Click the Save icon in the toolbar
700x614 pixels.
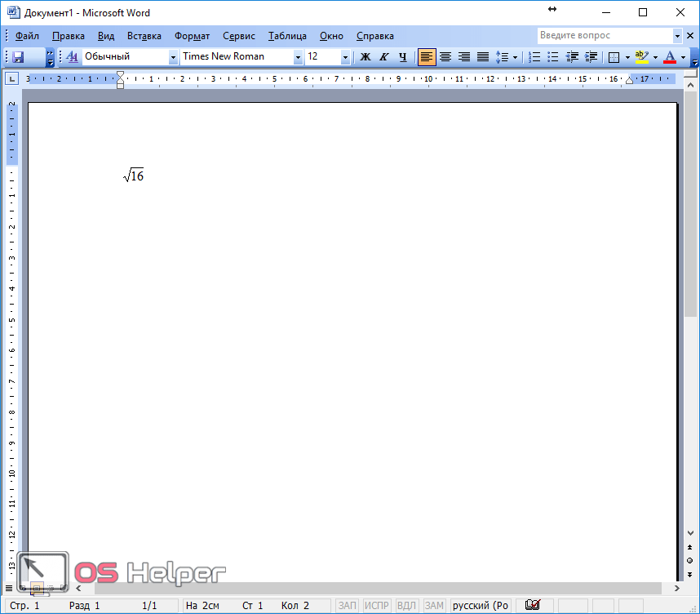tap(18, 57)
